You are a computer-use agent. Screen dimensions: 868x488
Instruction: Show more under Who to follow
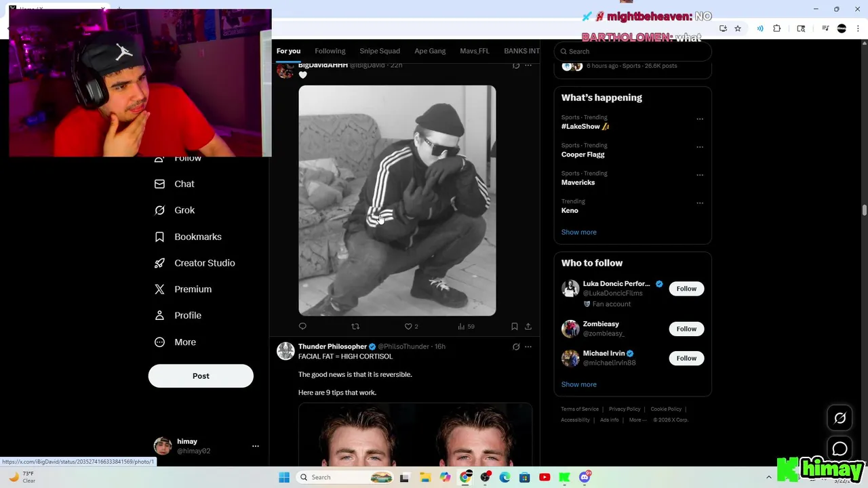[578, 384]
